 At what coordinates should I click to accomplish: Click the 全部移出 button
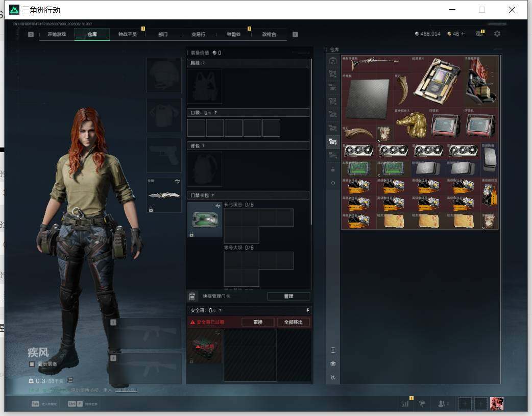tap(293, 322)
